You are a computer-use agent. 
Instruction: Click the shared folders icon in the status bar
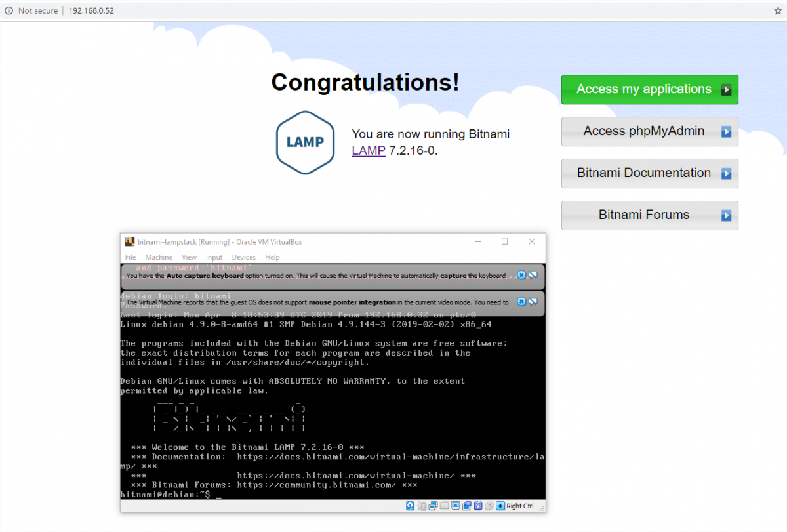[445, 506]
